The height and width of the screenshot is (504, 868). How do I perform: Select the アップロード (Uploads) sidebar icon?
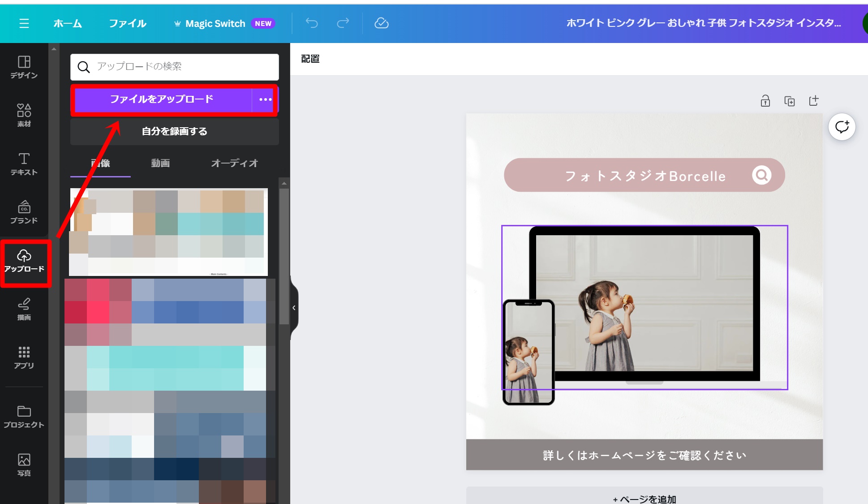pyautogui.click(x=24, y=261)
